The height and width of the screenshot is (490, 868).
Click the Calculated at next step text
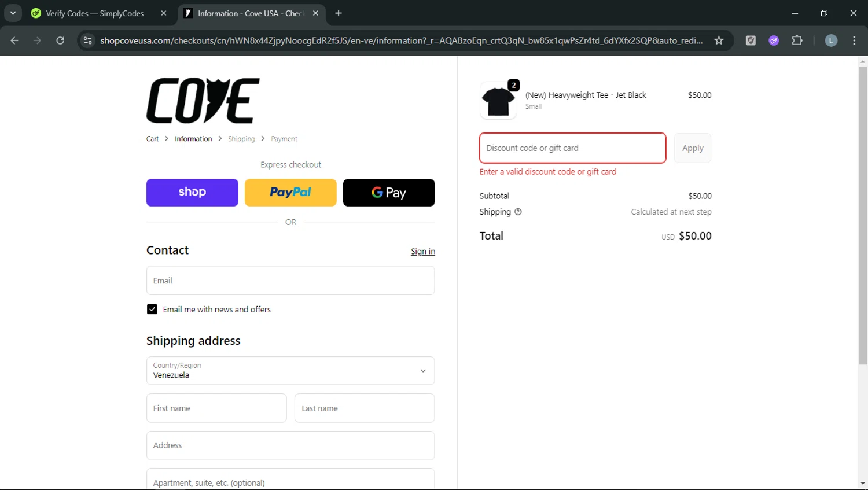(x=671, y=212)
